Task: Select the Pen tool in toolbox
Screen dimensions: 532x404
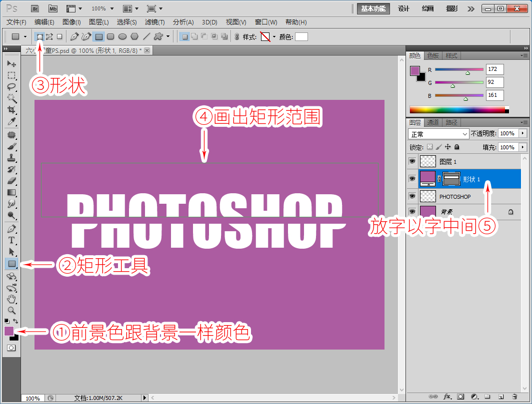Action: tap(11, 229)
